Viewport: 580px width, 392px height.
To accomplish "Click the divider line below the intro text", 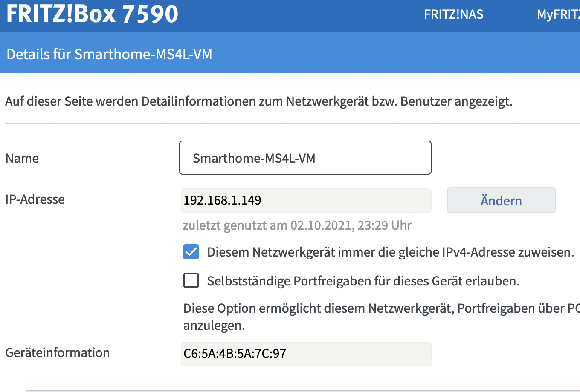I will point(290,123).
